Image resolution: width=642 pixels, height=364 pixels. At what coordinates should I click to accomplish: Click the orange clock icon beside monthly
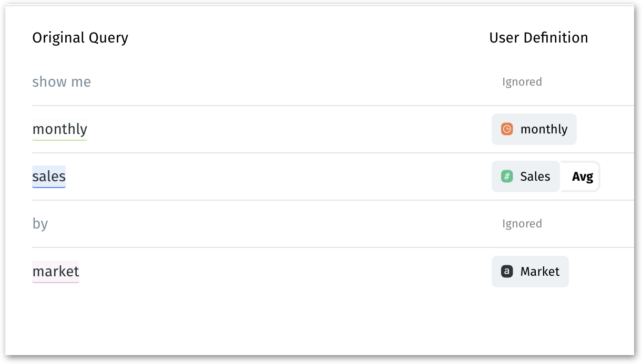[507, 129]
